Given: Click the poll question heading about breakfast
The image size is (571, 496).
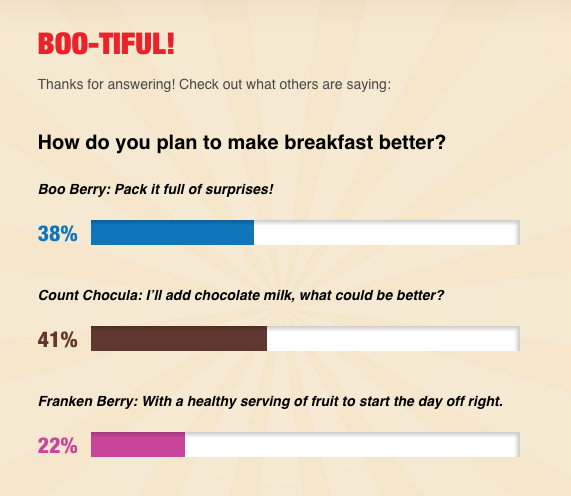Looking at the screenshot, I should (x=242, y=142).
